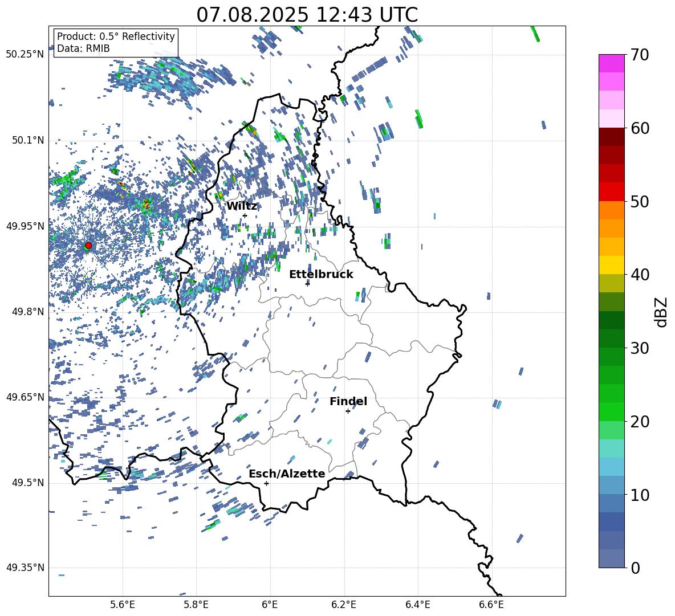Click the red radar site marker
This screenshot has width=675, height=616.
pyautogui.click(x=88, y=246)
